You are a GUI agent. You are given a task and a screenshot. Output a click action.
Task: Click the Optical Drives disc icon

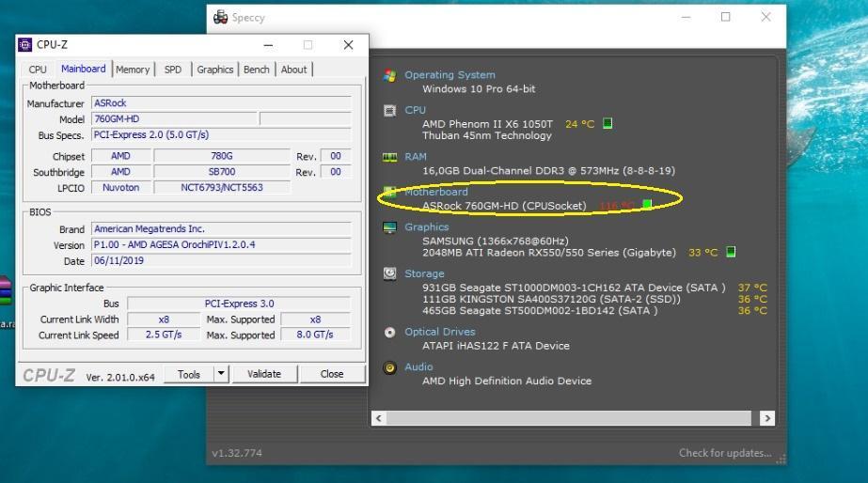coord(389,332)
